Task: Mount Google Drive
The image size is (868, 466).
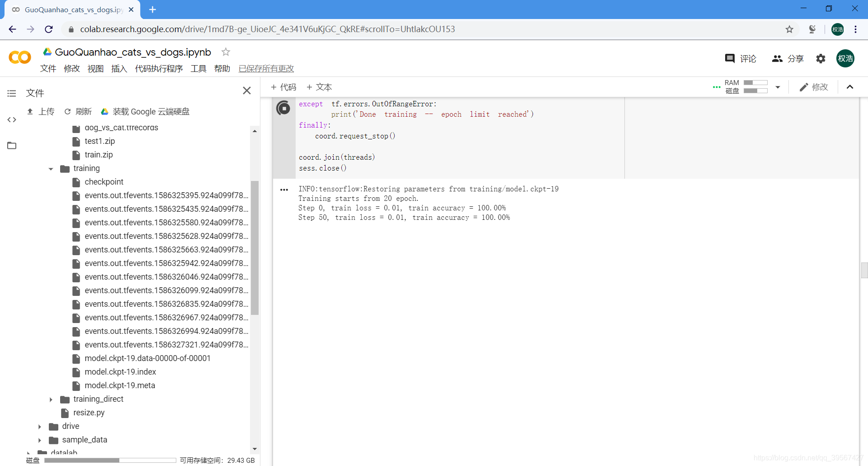Action: 145,111
